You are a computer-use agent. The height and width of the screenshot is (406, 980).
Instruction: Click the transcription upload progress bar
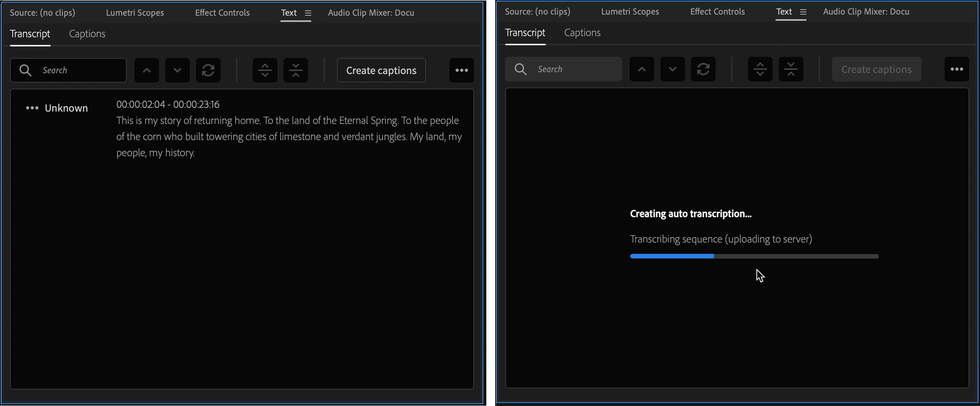point(754,256)
